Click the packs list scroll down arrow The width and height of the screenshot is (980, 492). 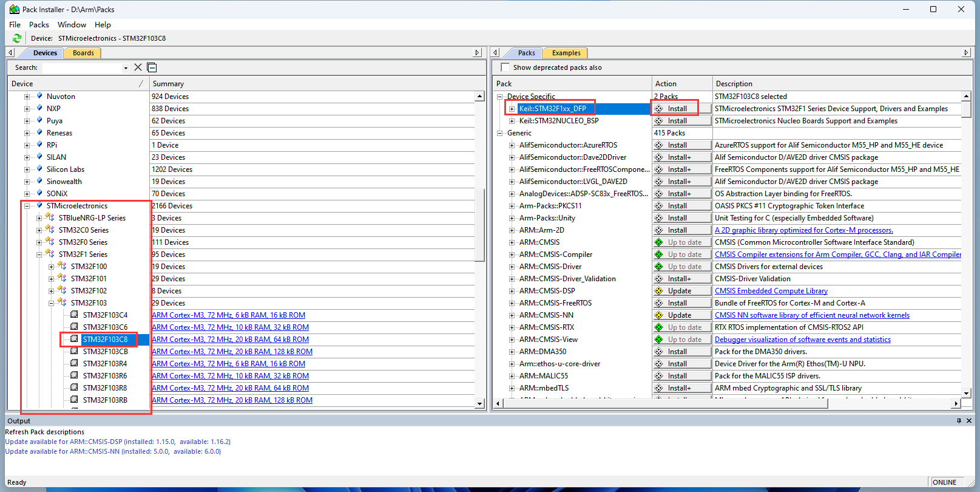[x=966, y=393]
